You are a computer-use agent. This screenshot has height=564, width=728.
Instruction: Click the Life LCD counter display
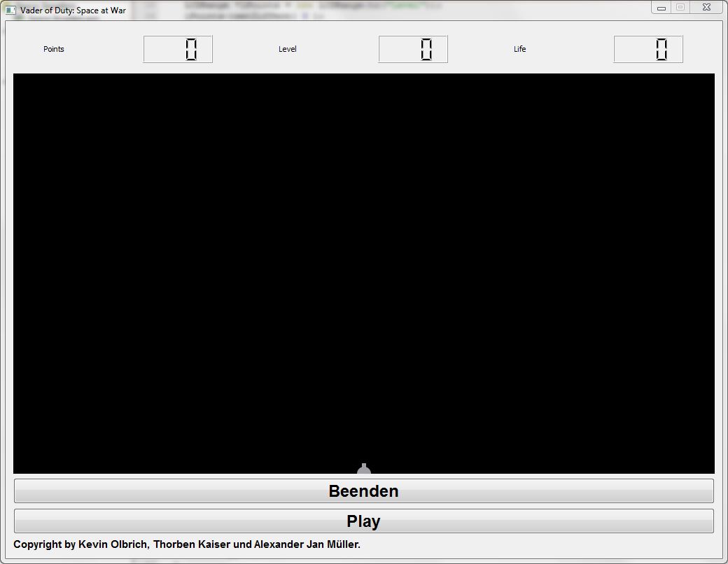click(x=648, y=49)
